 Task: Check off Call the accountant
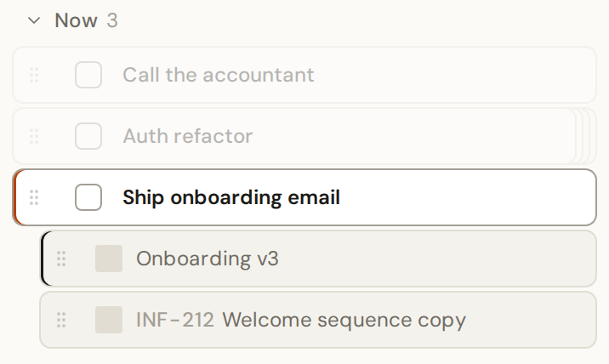(88, 75)
